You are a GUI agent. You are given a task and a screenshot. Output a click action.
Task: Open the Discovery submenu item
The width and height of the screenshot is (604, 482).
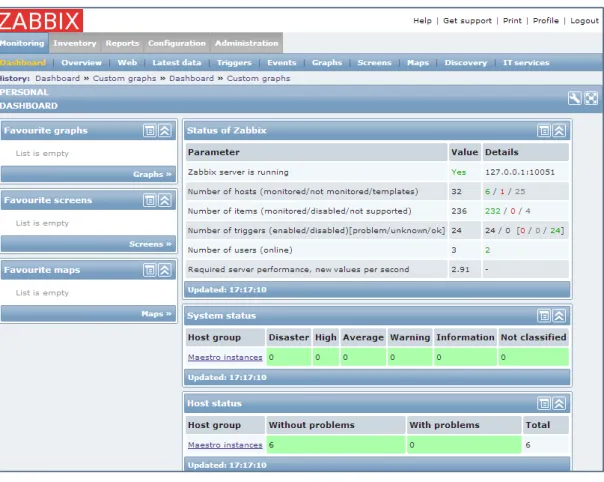coord(466,62)
